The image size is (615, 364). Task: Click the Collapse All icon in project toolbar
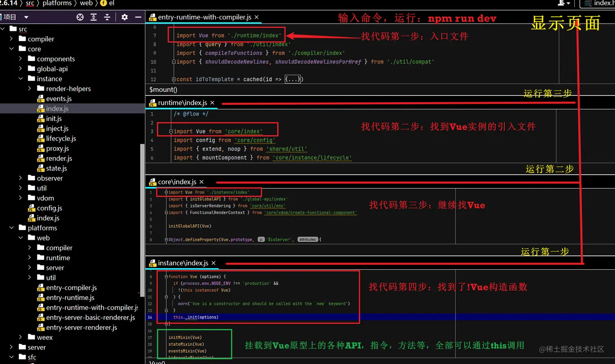point(107,17)
